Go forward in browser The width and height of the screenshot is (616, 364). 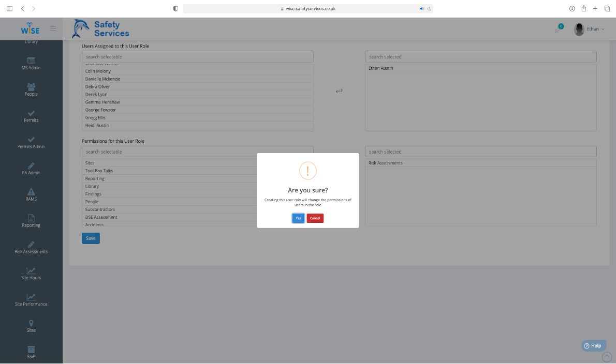pyautogui.click(x=34, y=9)
